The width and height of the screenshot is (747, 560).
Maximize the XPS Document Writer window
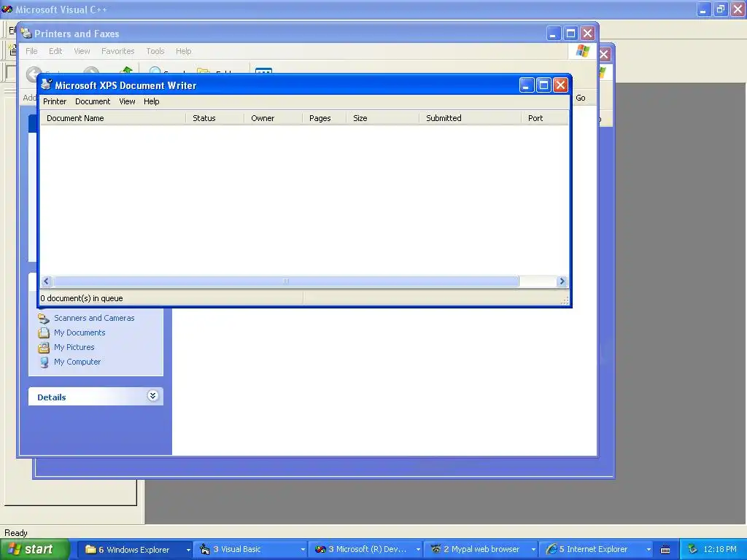(543, 85)
